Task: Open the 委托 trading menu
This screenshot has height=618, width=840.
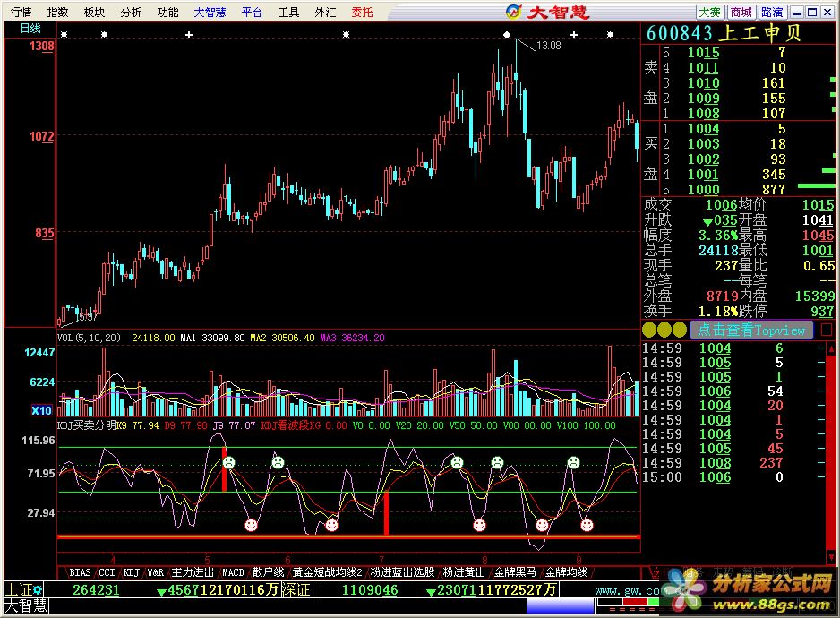Action: coord(362,12)
